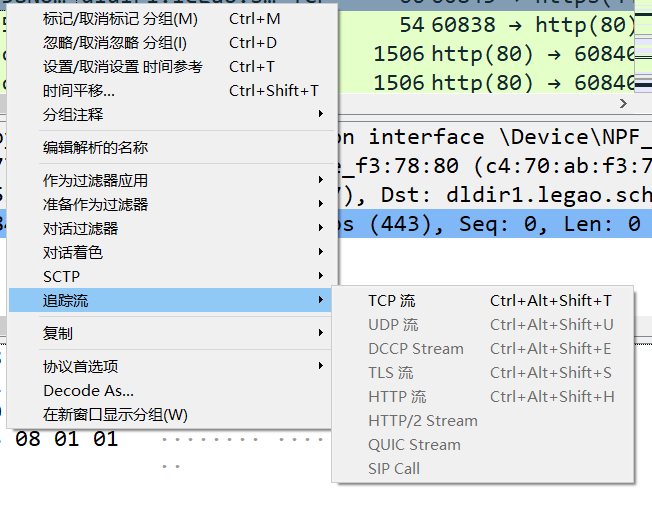Open 时间平移... dialog

click(x=78, y=91)
